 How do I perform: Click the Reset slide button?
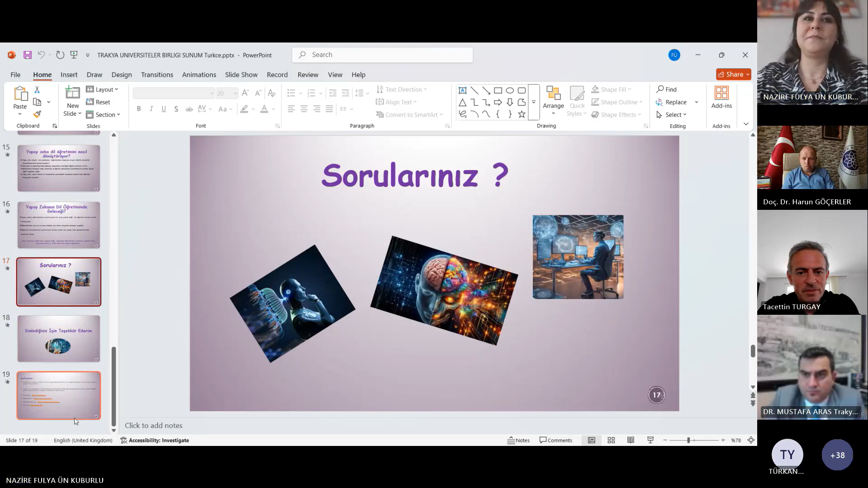[x=98, y=102]
